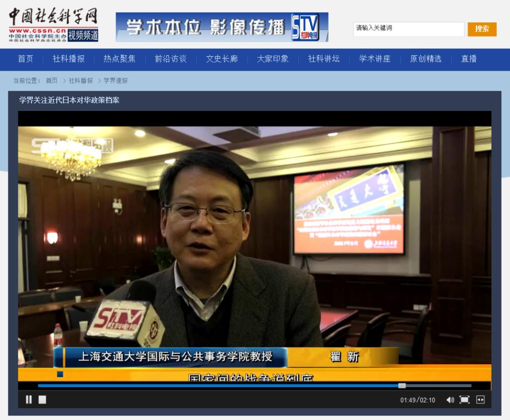
Task: Mute the video volume speaker icon
Action: [x=450, y=400]
